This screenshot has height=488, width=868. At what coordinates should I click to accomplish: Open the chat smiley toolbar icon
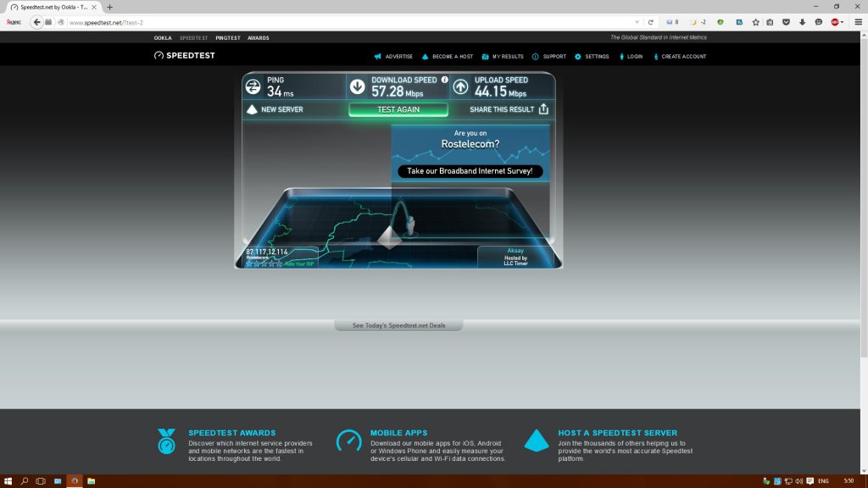pyautogui.click(x=819, y=22)
